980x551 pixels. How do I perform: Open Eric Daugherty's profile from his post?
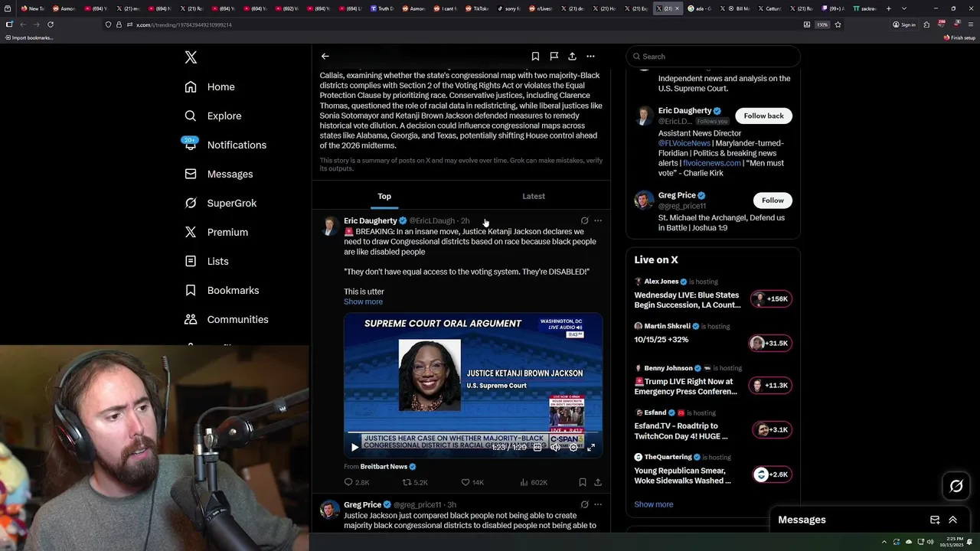coord(371,220)
